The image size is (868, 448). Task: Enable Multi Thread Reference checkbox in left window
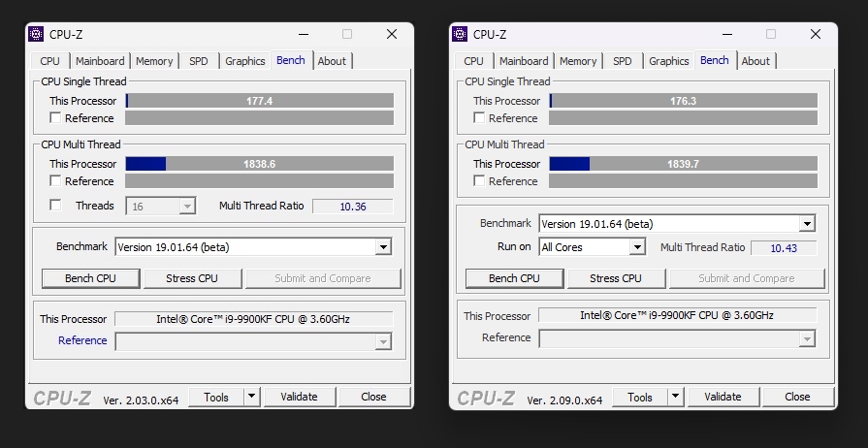55,181
